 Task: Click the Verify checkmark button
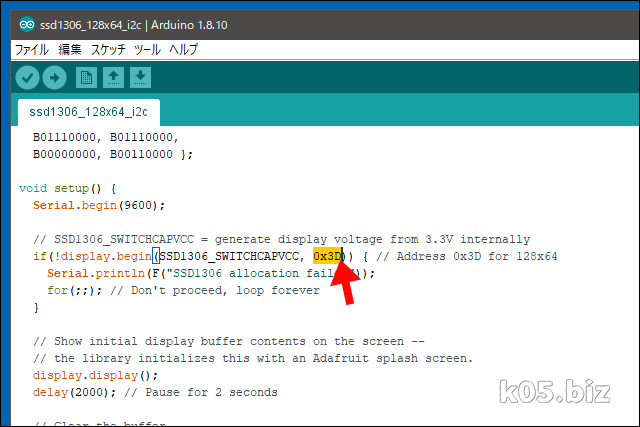point(27,78)
